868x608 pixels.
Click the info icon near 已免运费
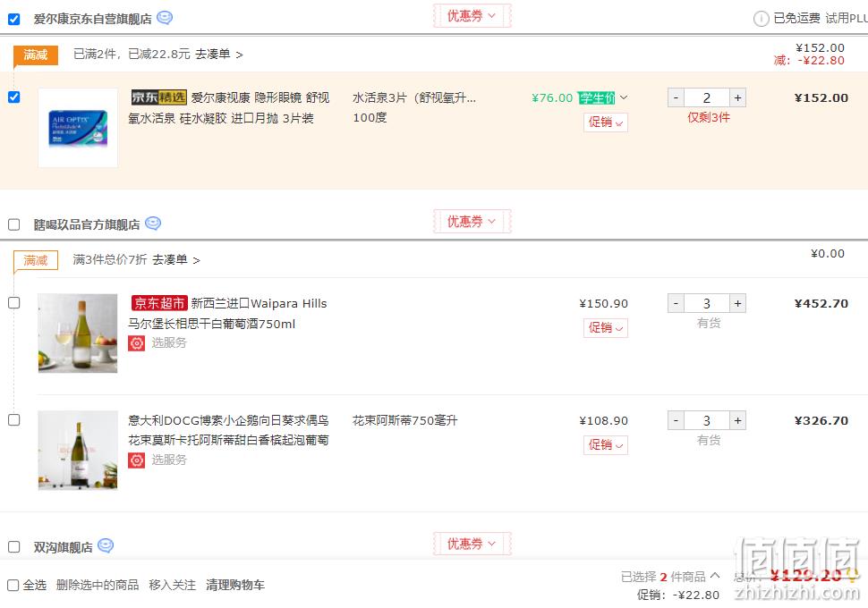762,19
